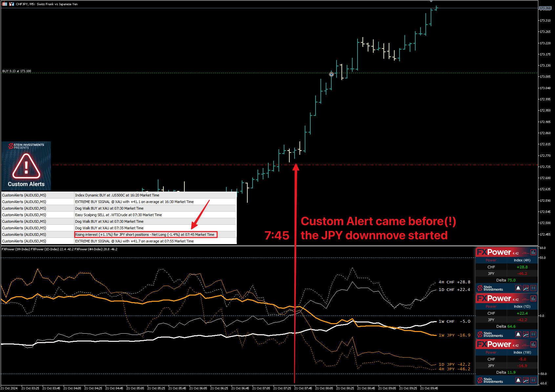Select the BUY 0.13 at 173.100 order label

point(17,71)
